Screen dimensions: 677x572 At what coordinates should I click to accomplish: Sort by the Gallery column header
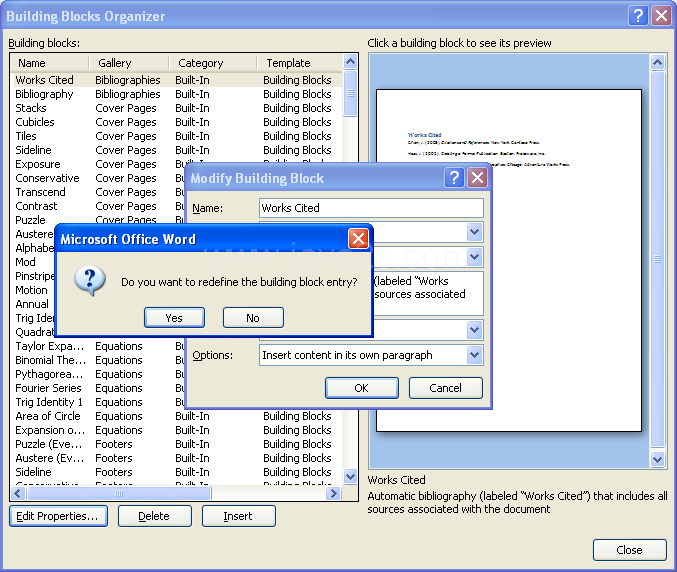[x=129, y=63]
